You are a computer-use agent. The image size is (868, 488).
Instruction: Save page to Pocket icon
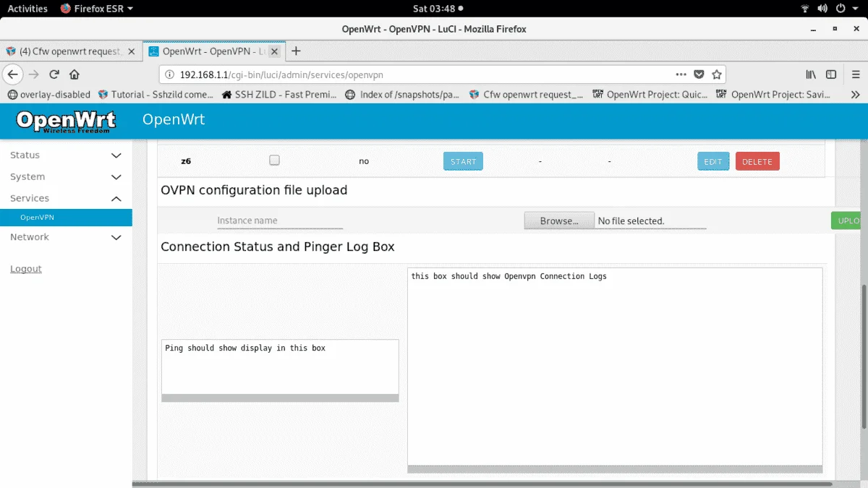(x=699, y=74)
